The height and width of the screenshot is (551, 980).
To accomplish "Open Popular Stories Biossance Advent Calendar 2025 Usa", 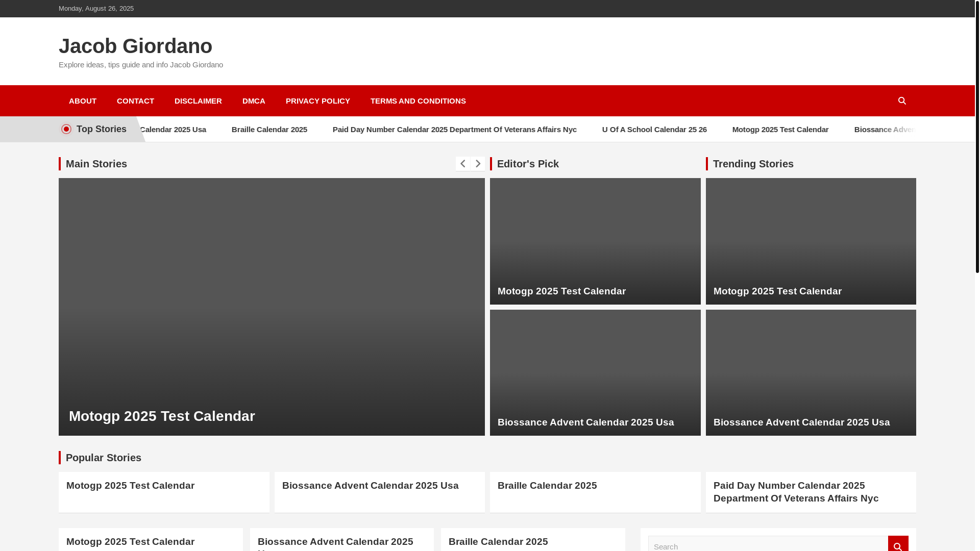I will point(370,486).
